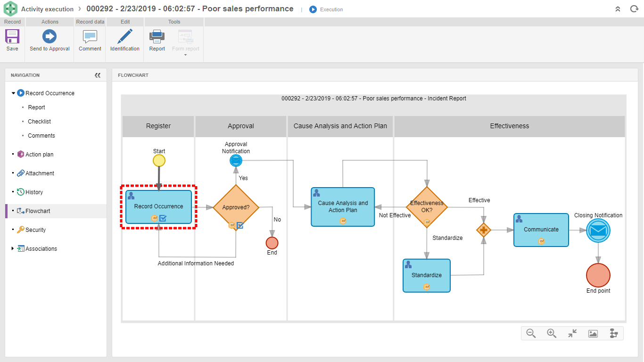The height and width of the screenshot is (362, 644).
Task: Open the Comment speech bubble tool
Action: point(90,37)
